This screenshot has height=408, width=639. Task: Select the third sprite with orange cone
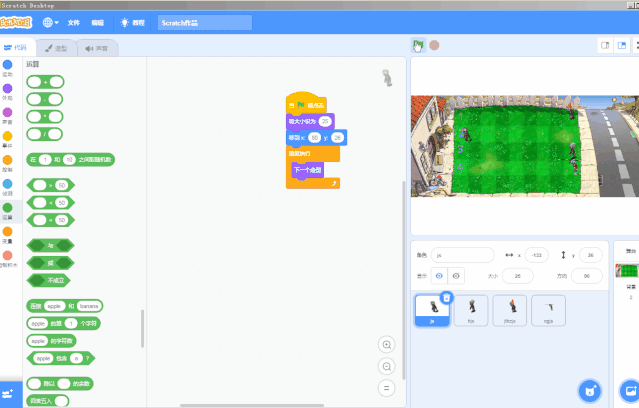coord(509,311)
